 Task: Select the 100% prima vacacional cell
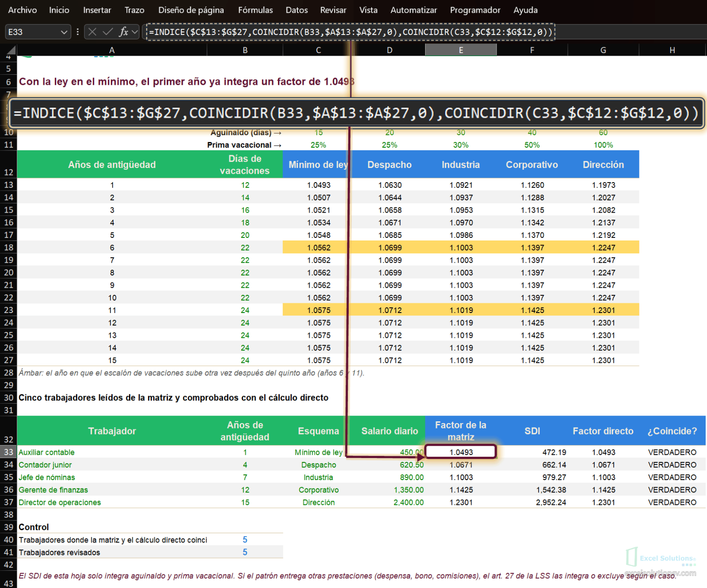pyautogui.click(x=603, y=145)
